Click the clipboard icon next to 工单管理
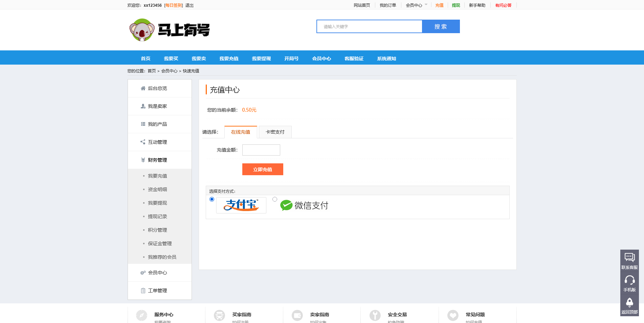The width and height of the screenshot is (644, 323). pos(143,291)
